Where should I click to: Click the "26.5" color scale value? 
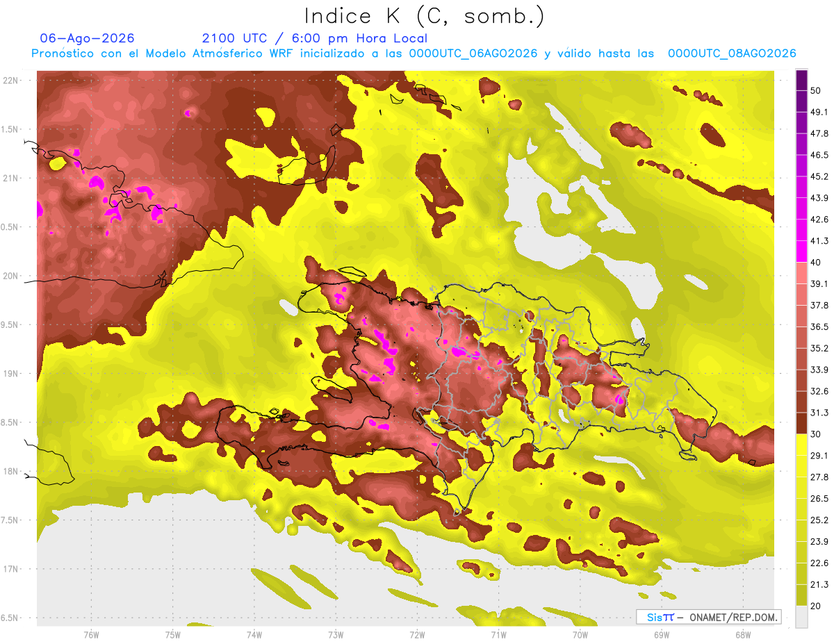pyautogui.click(x=819, y=499)
